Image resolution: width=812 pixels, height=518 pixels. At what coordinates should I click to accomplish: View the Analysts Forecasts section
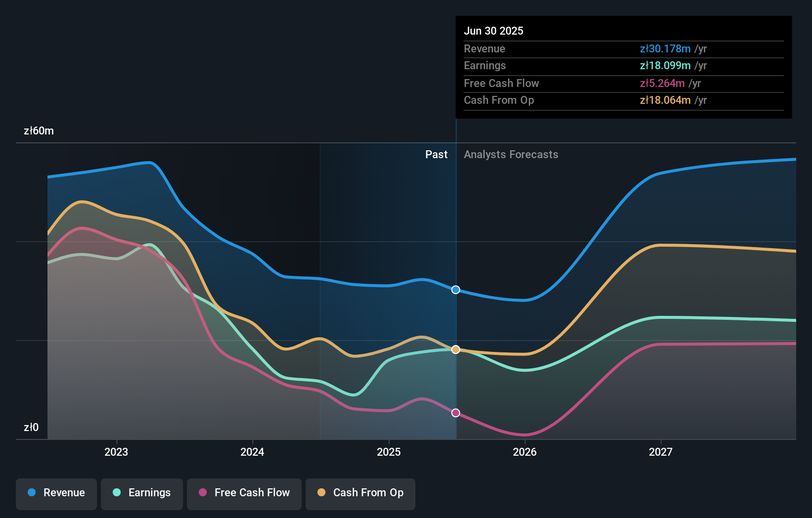511,154
